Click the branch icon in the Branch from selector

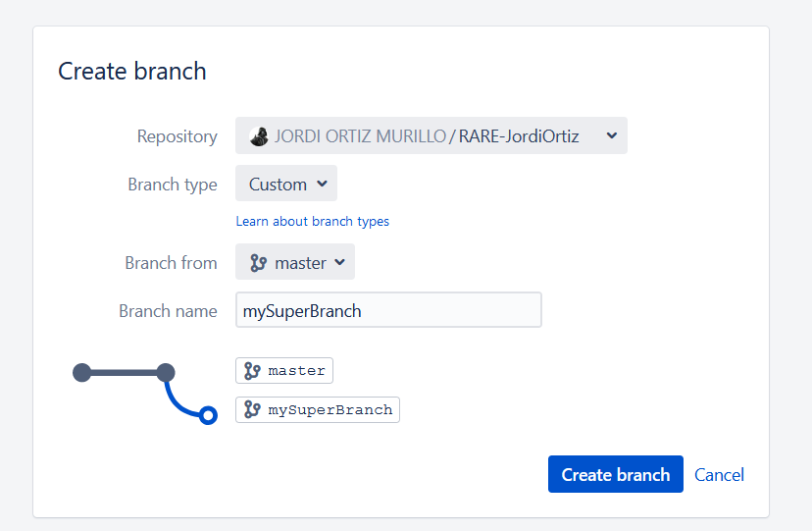259,262
